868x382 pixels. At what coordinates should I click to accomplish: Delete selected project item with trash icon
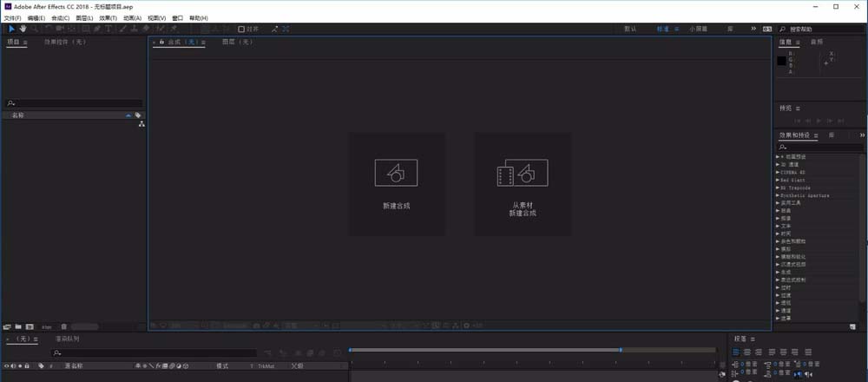point(63,326)
